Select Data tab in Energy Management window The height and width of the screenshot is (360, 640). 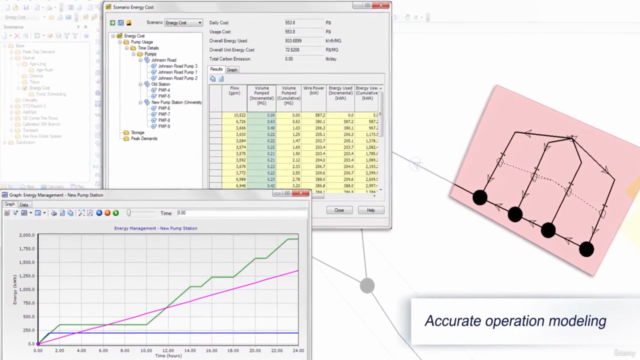pos(24,205)
